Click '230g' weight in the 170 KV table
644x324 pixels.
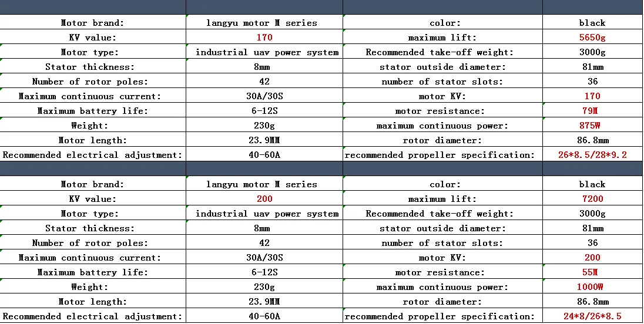pos(264,126)
